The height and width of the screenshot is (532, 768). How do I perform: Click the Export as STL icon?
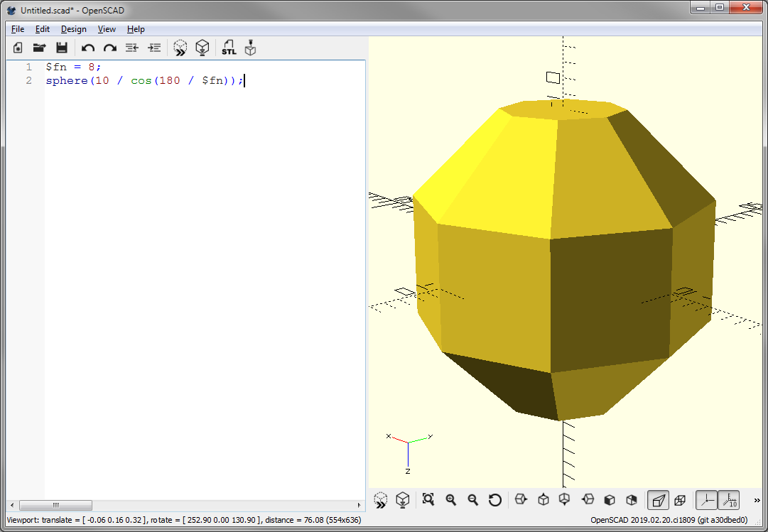point(229,48)
